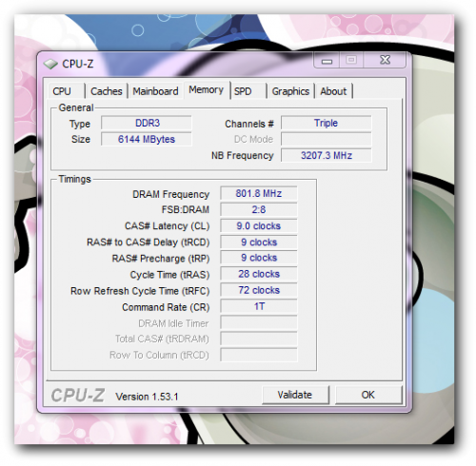Click the Cycle Time (tRAS) label

(169, 275)
